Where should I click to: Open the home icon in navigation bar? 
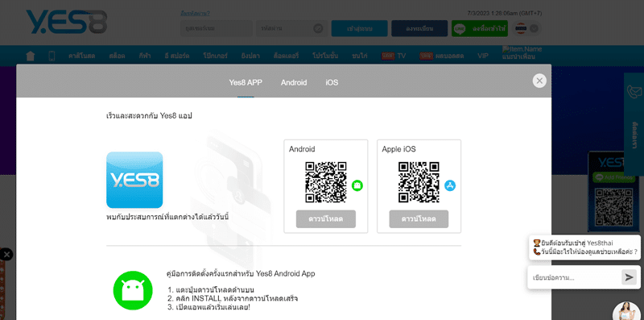31,56
